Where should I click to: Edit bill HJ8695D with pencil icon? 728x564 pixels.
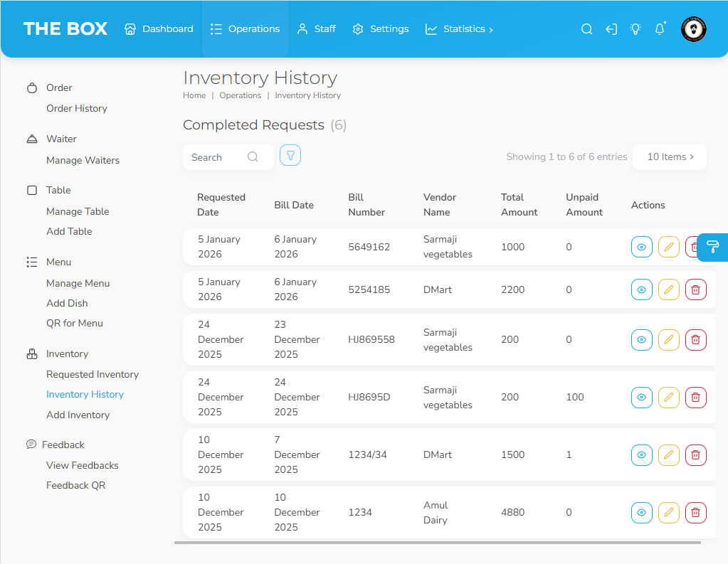tap(668, 397)
